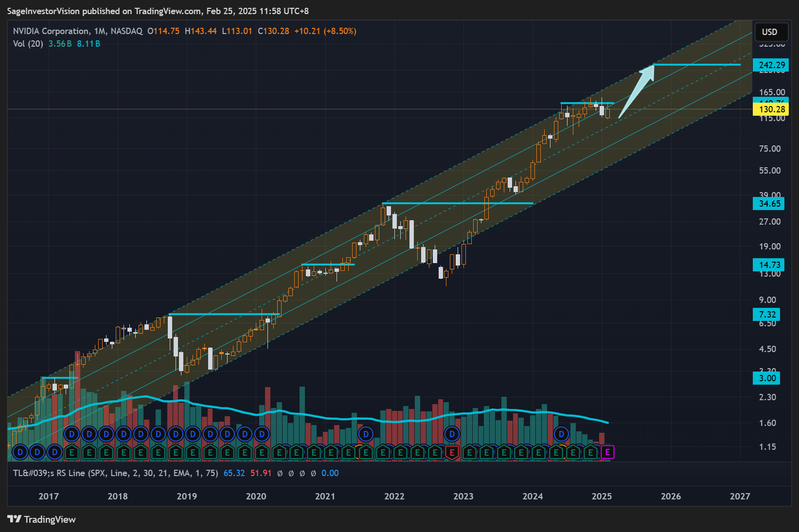Click the upper-row D dividend marker below 2024

click(562, 434)
